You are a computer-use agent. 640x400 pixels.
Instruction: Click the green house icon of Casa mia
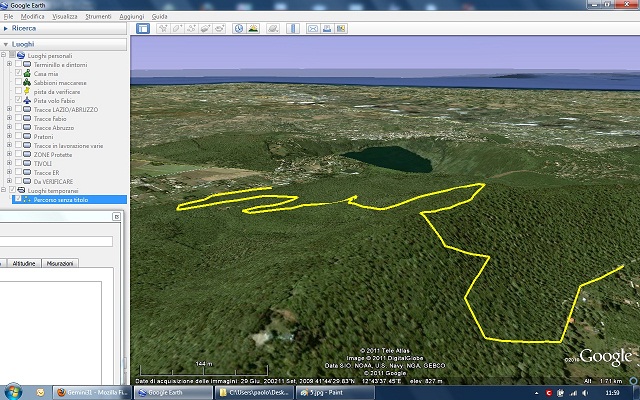27,73
